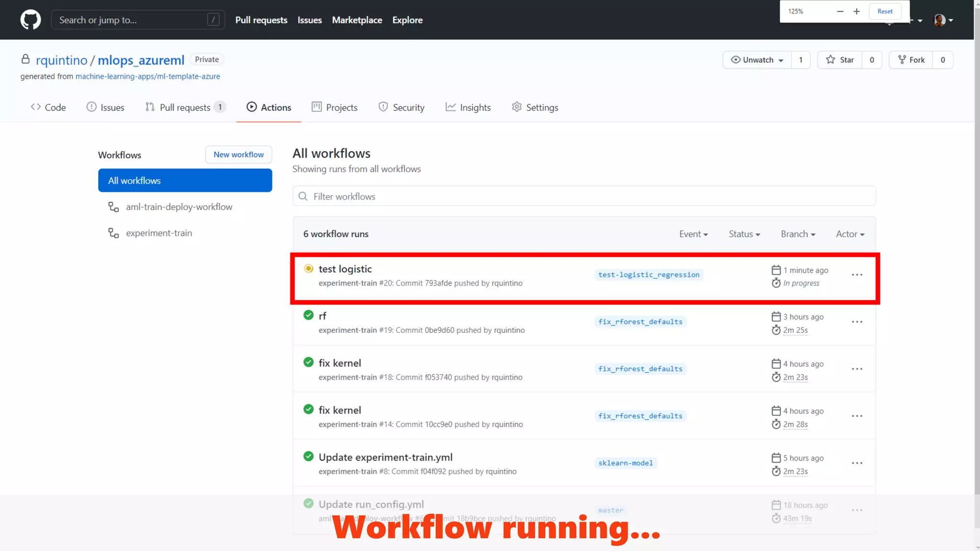
Task: Switch to the Security tab
Action: click(x=401, y=108)
